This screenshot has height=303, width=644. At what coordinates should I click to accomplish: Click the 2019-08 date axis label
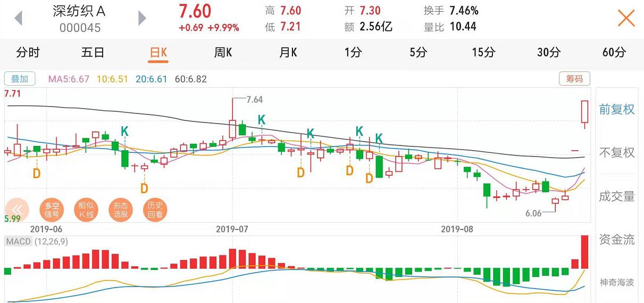pyautogui.click(x=458, y=229)
